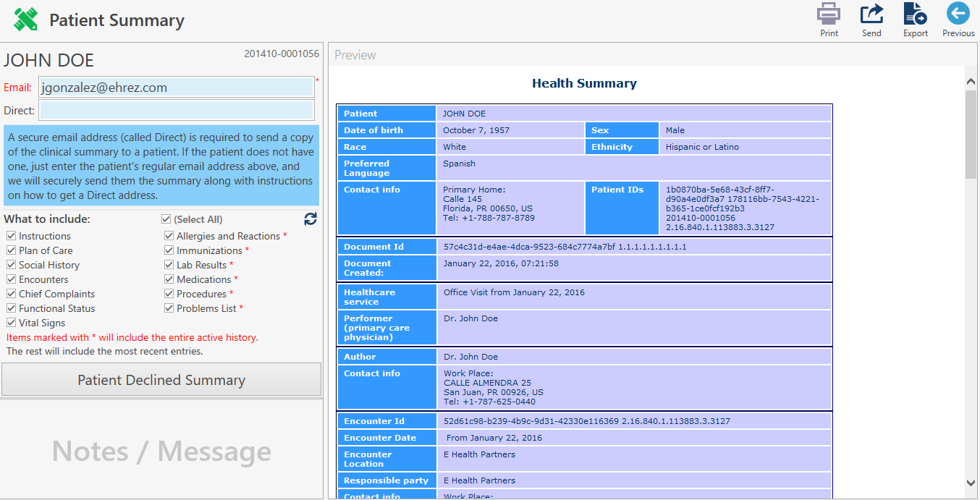Click into the Email input field
The height and width of the screenshot is (500, 980).
176,88
